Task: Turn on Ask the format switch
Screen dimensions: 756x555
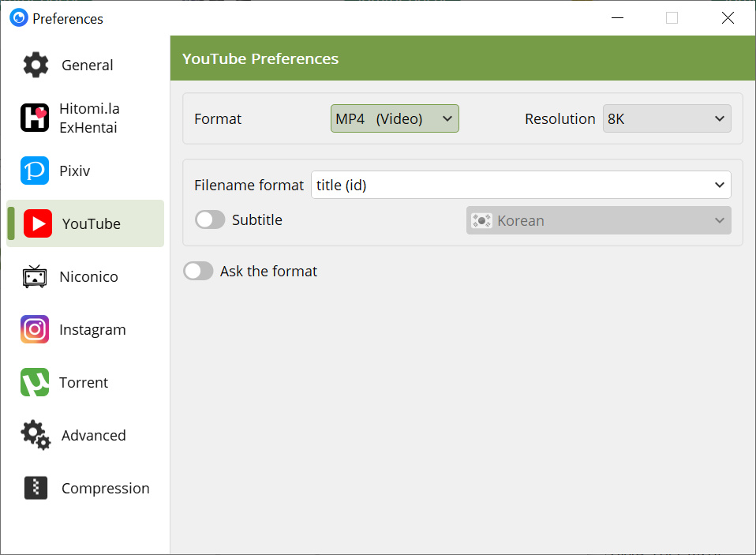Action: coord(198,271)
